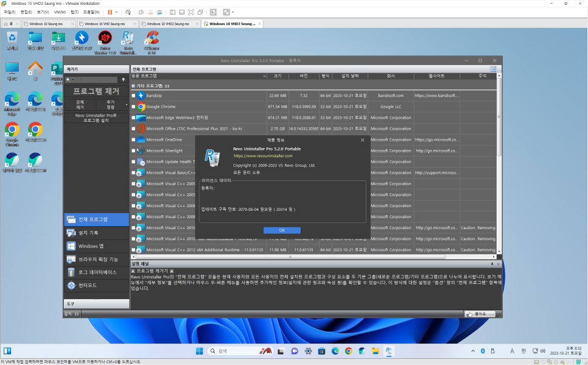Open Microsoft Store from the taskbar
Image resolution: width=588 pixels, height=365 pixels.
(x=321, y=351)
